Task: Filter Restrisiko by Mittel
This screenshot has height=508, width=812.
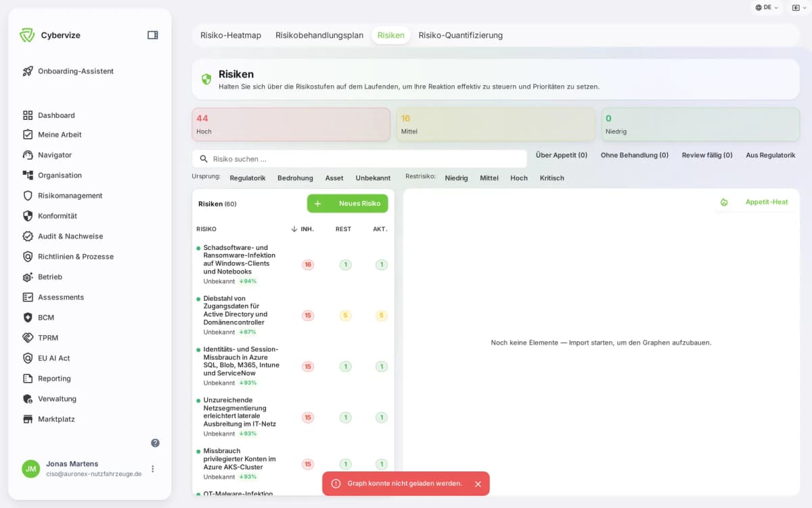Action: pyautogui.click(x=489, y=178)
